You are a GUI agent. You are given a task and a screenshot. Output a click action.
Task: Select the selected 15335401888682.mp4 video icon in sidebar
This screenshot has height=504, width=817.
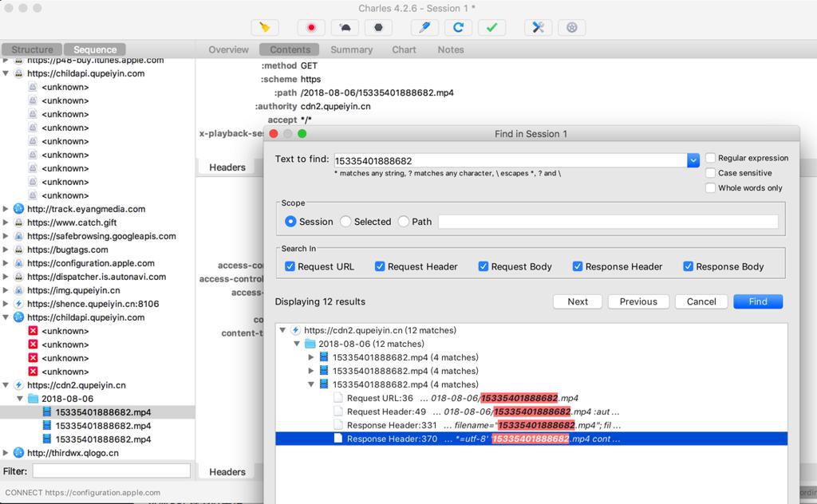[x=47, y=412]
